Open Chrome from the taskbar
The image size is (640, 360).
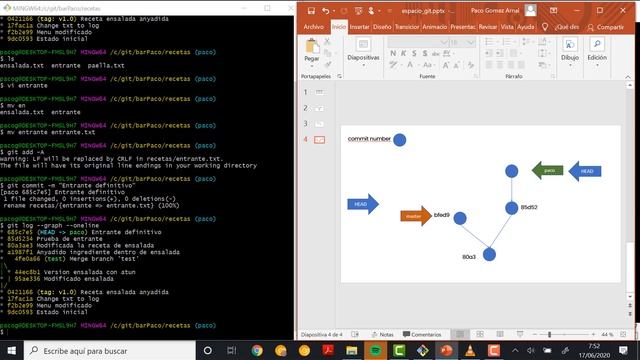[x=257, y=351]
